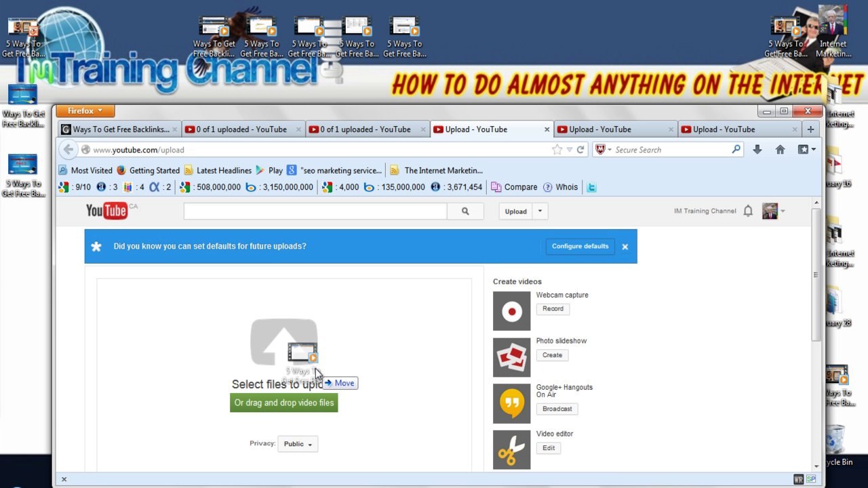The height and width of the screenshot is (488, 868).
Task: Open the orange Firefox menu button
Action: pos(85,111)
